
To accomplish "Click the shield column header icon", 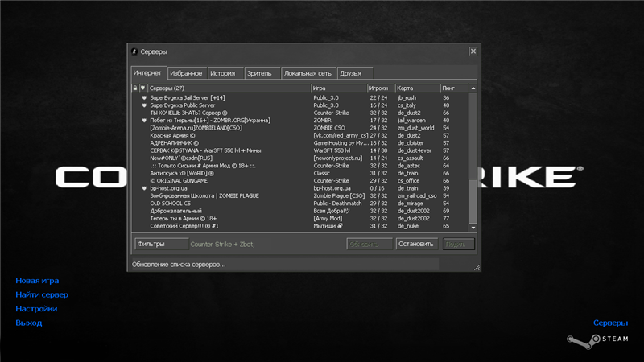I will click(x=142, y=88).
